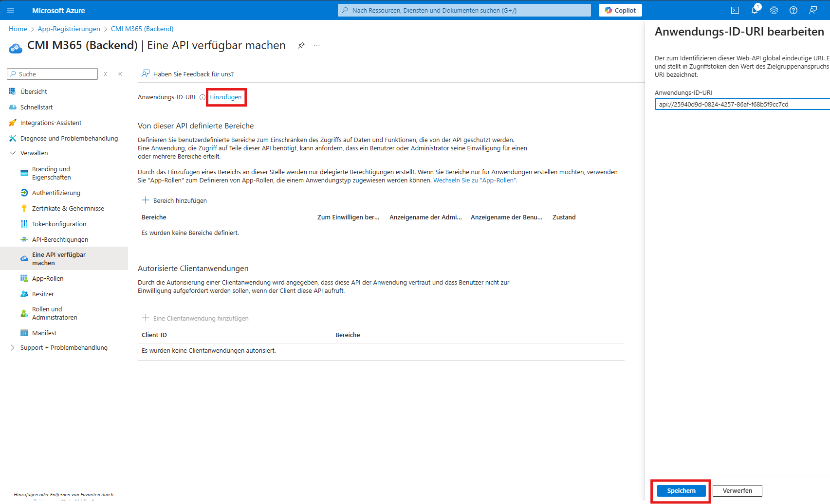Click the info icon next to Anwendungs-ID-URI
Screen dimensions: 830x504
pyautogui.click(x=202, y=97)
